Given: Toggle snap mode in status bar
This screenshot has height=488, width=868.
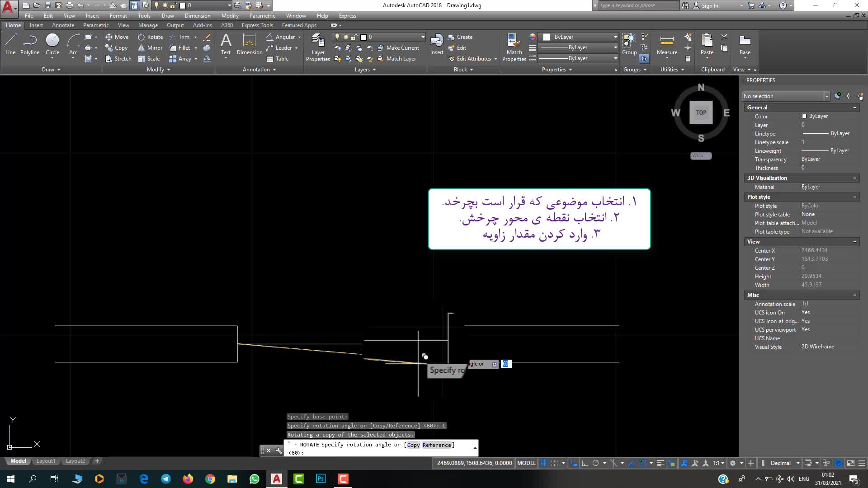Looking at the screenshot, I should click(x=554, y=463).
